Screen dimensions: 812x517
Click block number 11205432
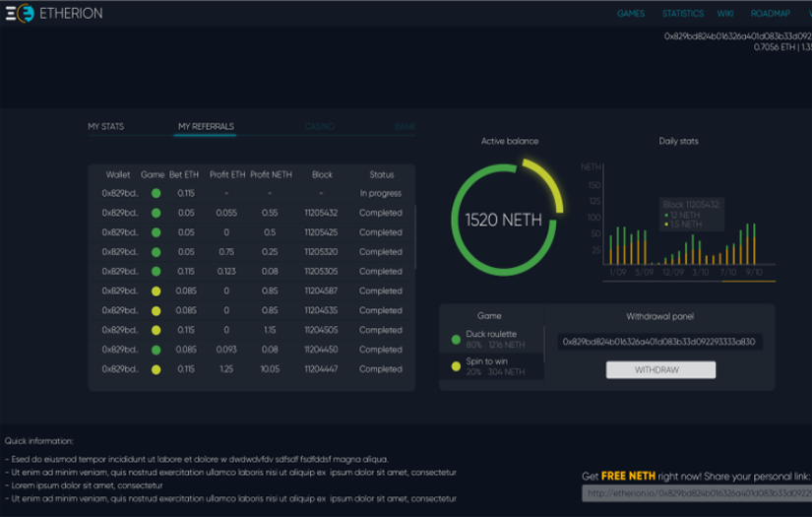pos(321,213)
